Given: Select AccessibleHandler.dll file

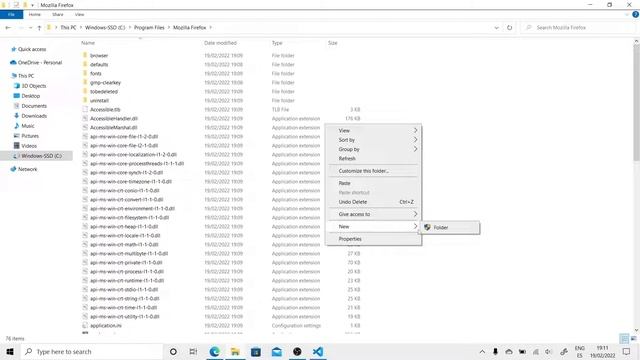Looking at the screenshot, I should [114, 118].
